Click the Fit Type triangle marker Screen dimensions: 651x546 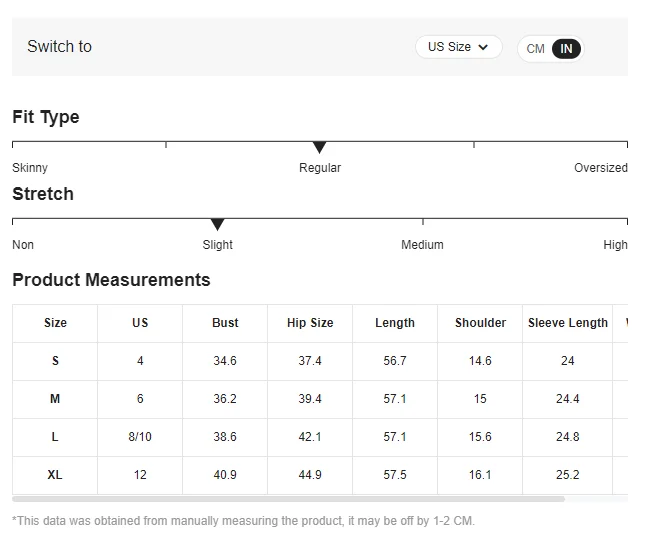(320, 148)
